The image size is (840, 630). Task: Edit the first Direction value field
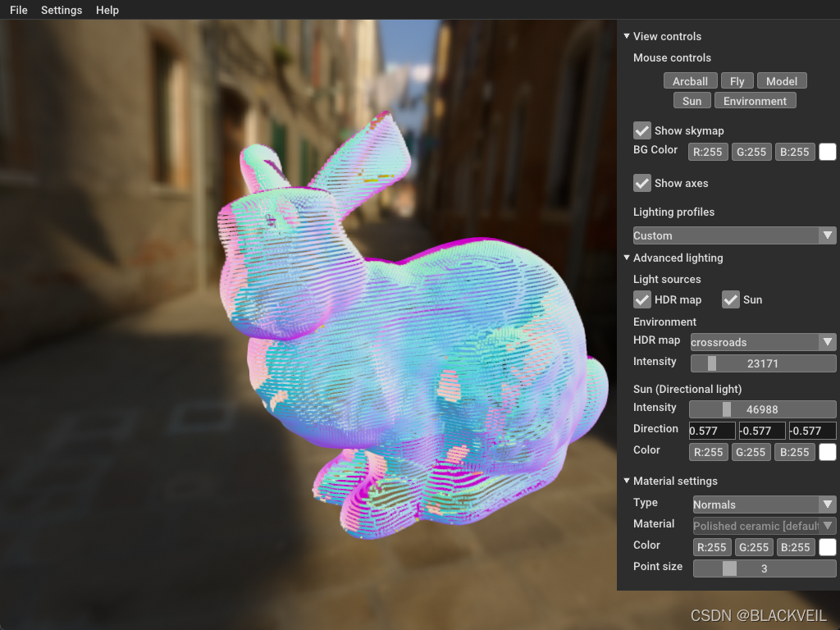pyautogui.click(x=711, y=430)
